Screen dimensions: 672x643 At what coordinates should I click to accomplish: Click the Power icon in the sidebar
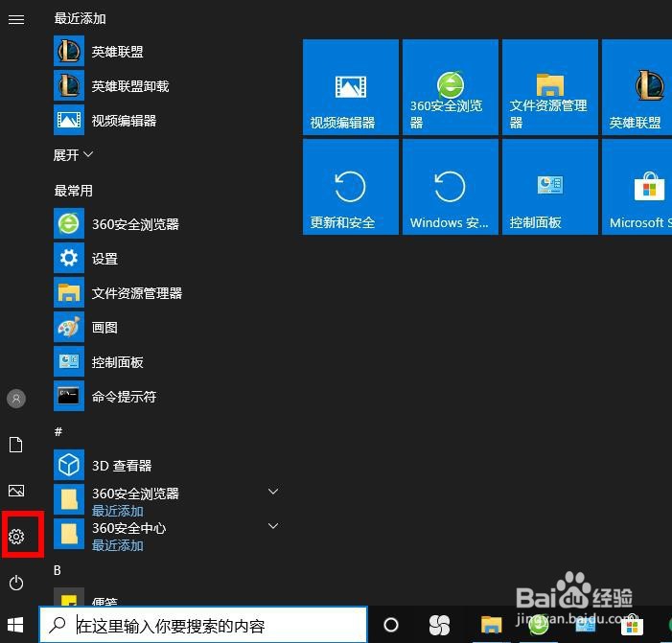coord(16,583)
